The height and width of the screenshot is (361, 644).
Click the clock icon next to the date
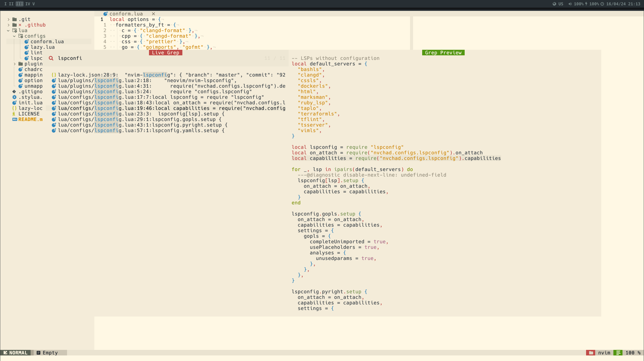(x=602, y=4)
